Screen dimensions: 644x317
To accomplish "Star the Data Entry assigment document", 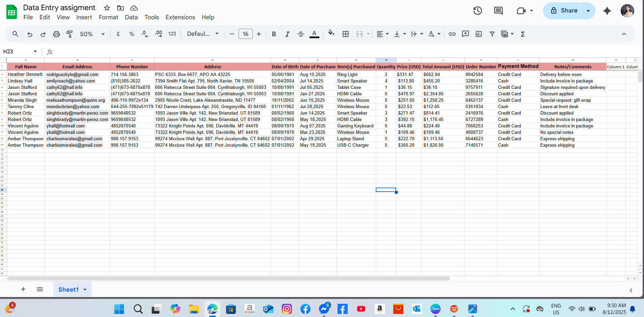I will (x=107, y=8).
